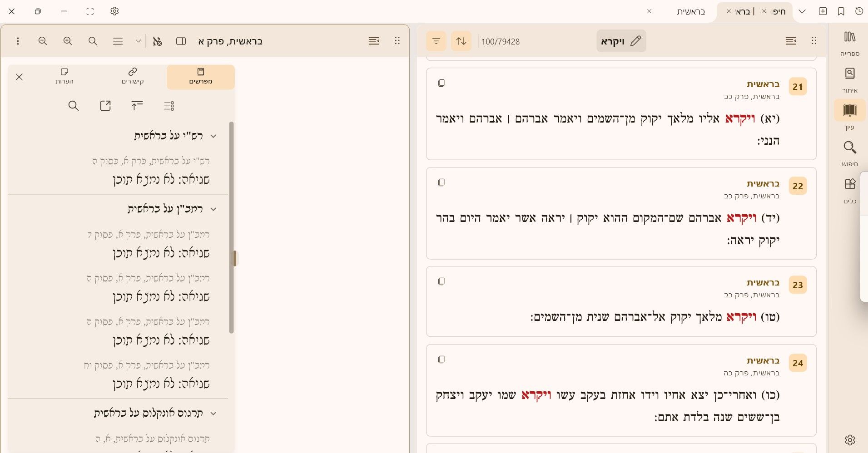Collapse the תרגום אונקלוס על בראשית group
The height and width of the screenshot is (453, 868).
(x=213, y=414)
